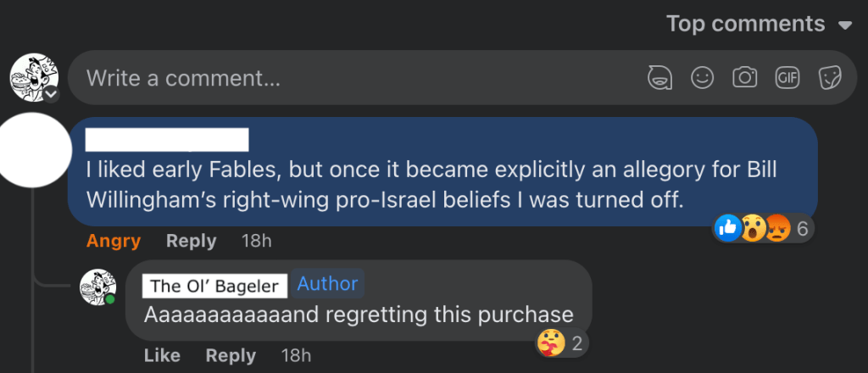
Task: Like the "regretting this purchase" reply
Action: pyautogui.click(x=160, y=354)
